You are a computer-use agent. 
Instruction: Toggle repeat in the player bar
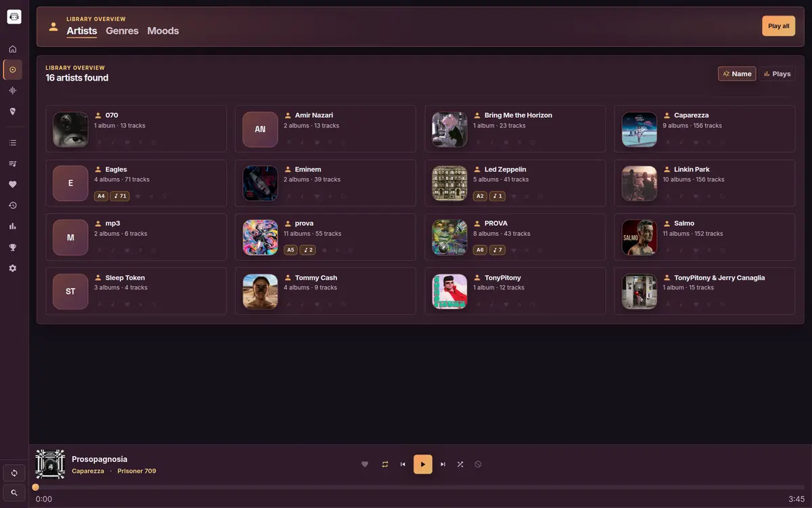pos(385,464)
